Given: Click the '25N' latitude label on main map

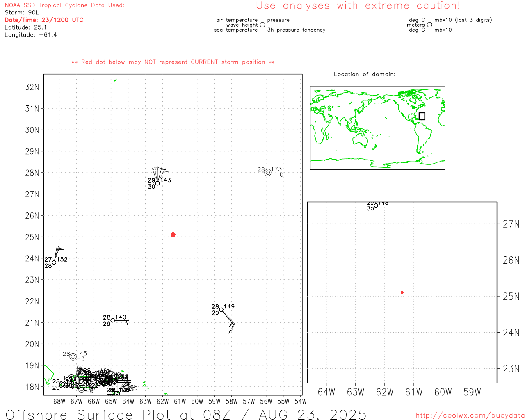Looking at the screenshot, I should 32,237.
